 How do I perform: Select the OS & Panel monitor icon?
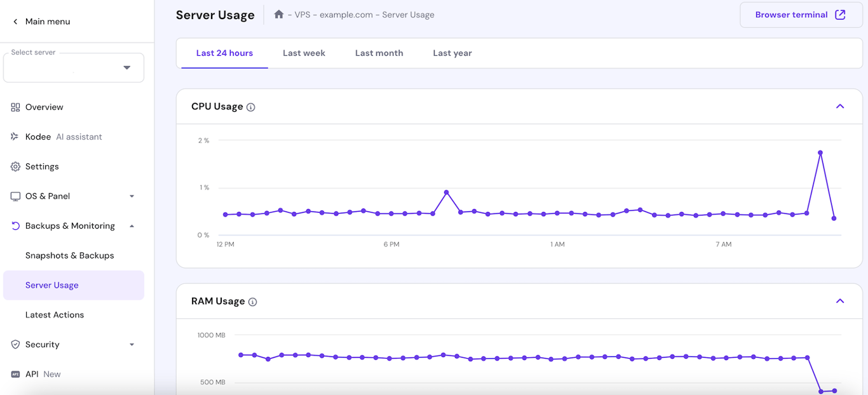tap(15, 196)
